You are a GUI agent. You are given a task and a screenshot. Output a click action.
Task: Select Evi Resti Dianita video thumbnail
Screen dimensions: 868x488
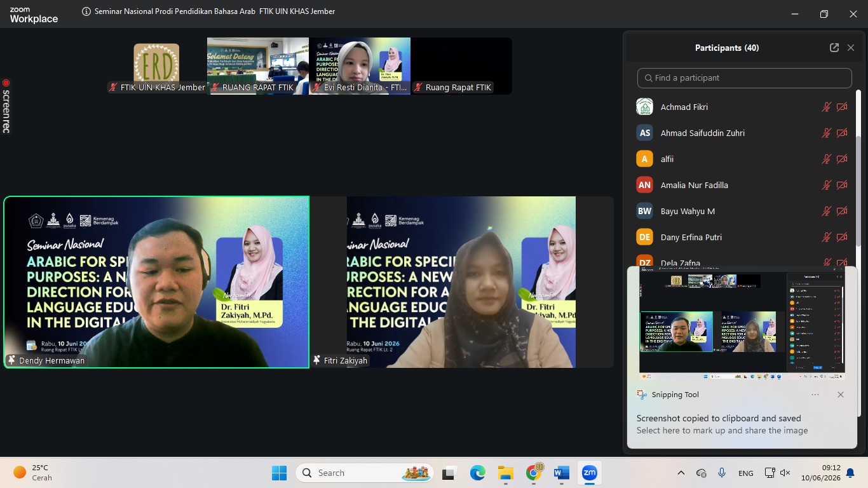(x=360, y=66)
